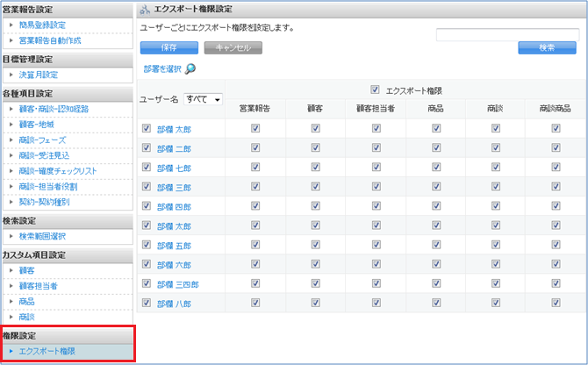Open 商談-フェーズ settings in sidebar
The width and height of the screenshot is (588, 365).
tap(42, 140)
